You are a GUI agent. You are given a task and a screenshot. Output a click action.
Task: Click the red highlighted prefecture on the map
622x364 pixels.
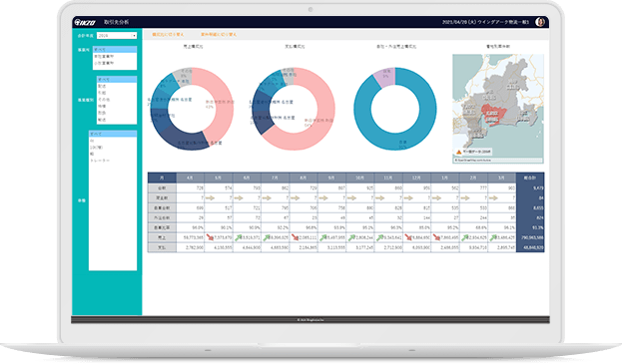(x=493, y=114)
